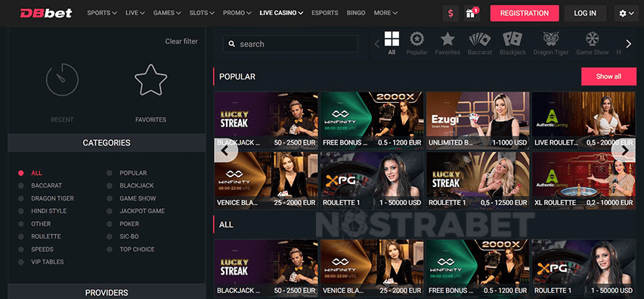
Task: Expand the SLOTS menu
Action: 202,13
